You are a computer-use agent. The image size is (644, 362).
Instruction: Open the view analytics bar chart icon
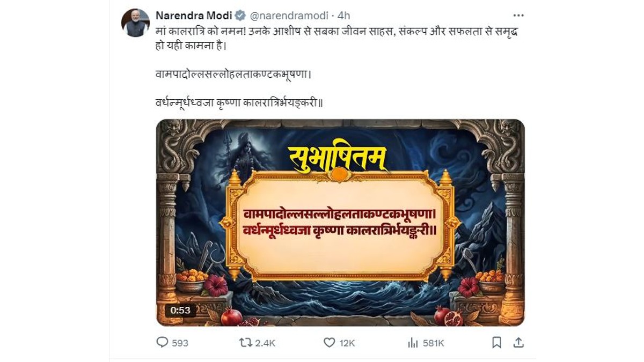[413, 342]
